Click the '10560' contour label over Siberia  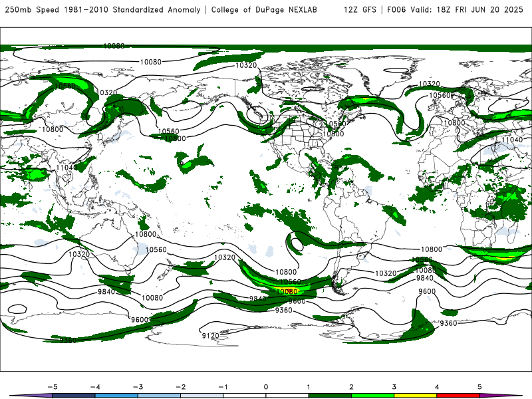pos(65,86)
